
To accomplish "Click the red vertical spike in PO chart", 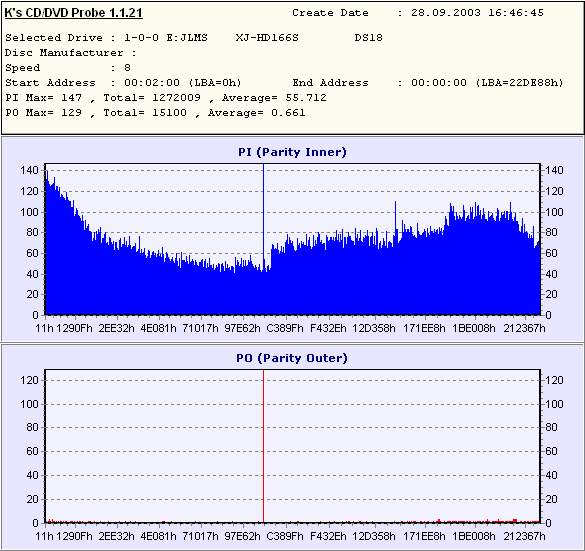I will pyautogui.click(x=263, y=447).
